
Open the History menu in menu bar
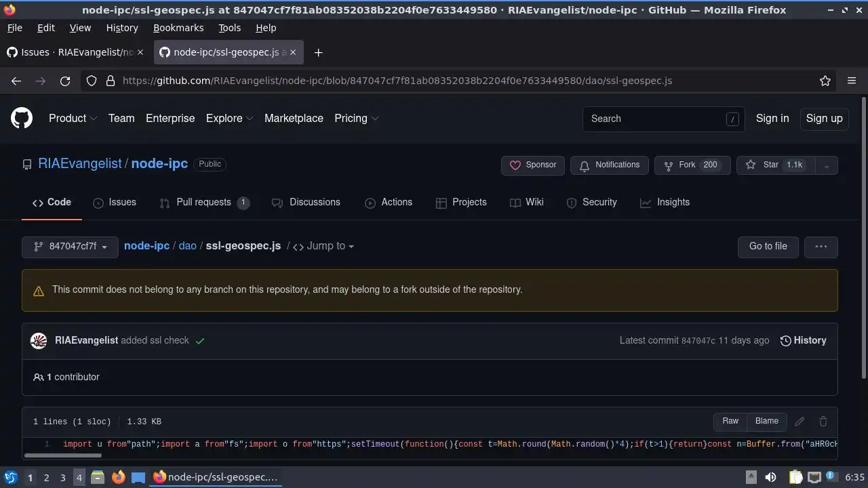[122, 28]
